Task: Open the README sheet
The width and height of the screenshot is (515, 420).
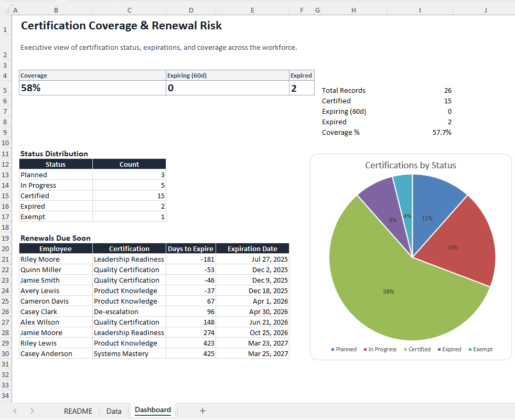Action: point(78,411)
